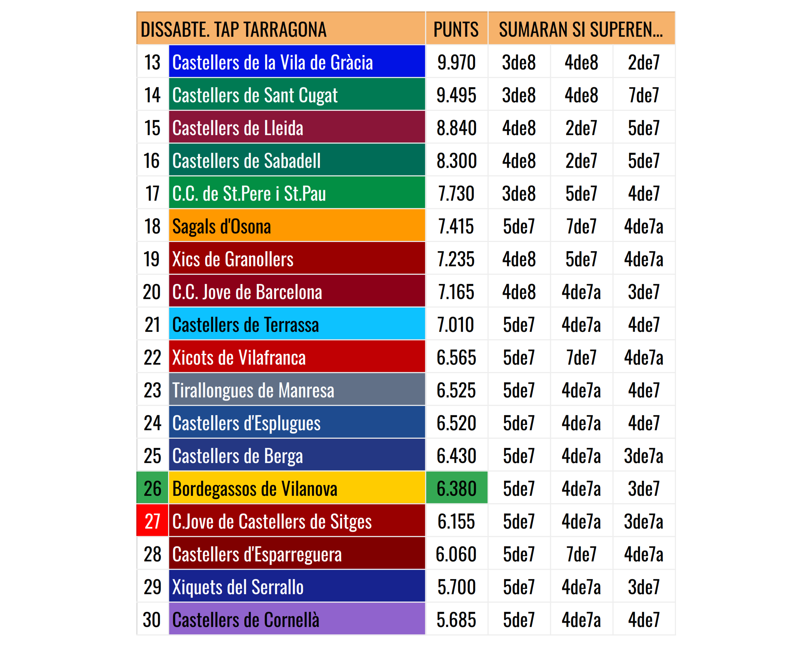Click the 5.685 points value

pyautogui.click(x=456, y=619)
